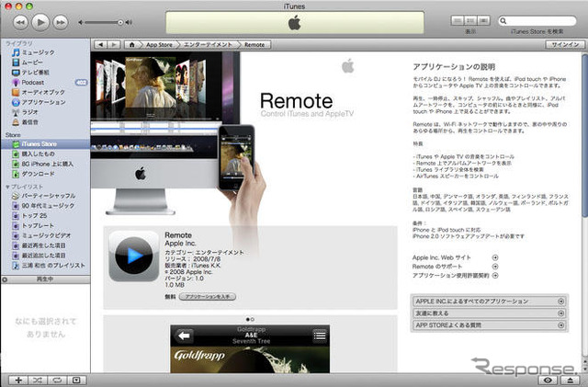Viewport: 588px width, 387px height.
Task: Click the Podcast unplayed count badge
Action: click(x=81, y=83)
